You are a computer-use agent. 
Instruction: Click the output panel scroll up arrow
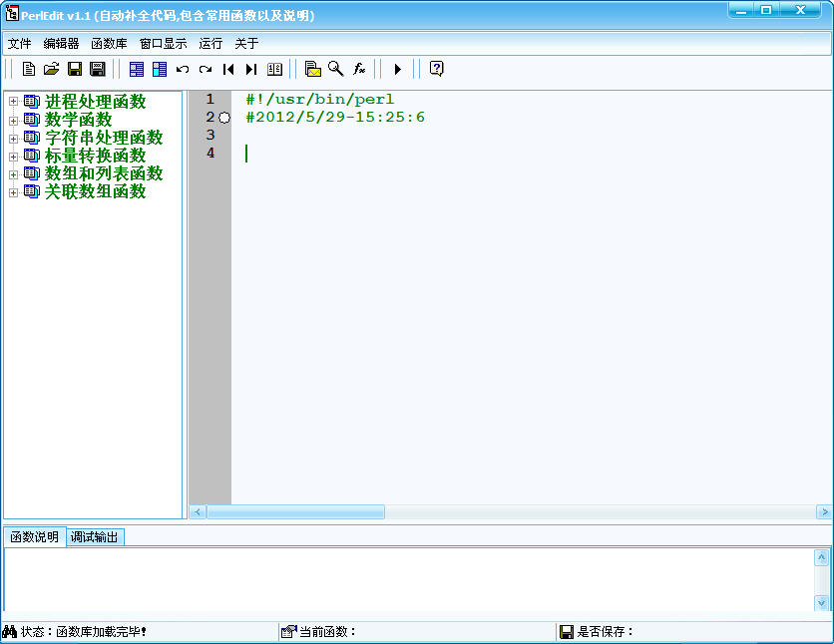click(x=821, y=557)
